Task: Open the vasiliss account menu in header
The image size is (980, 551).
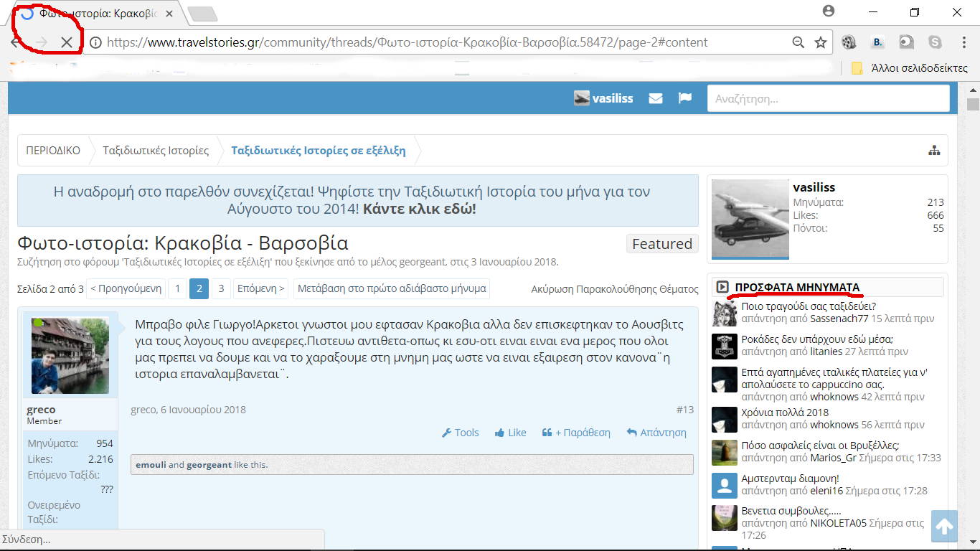Action: pos(604,98)
